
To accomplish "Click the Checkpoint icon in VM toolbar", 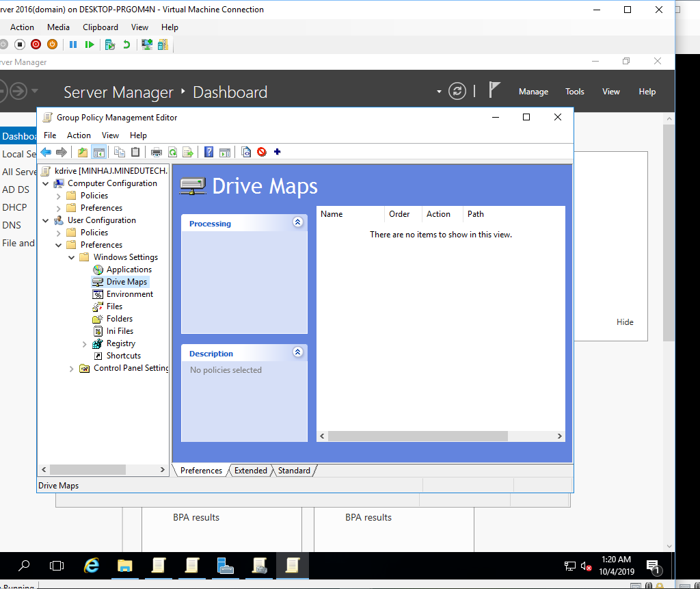I will [x=110, y=44].
